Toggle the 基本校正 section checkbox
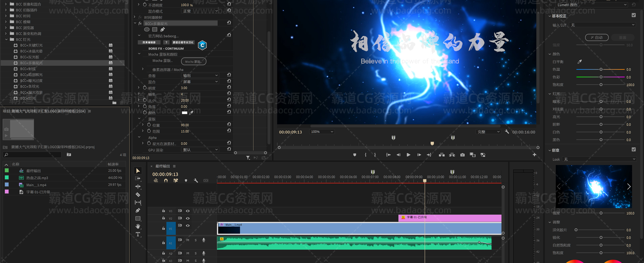This screenshot has width=644, height=263. (634, 15)
